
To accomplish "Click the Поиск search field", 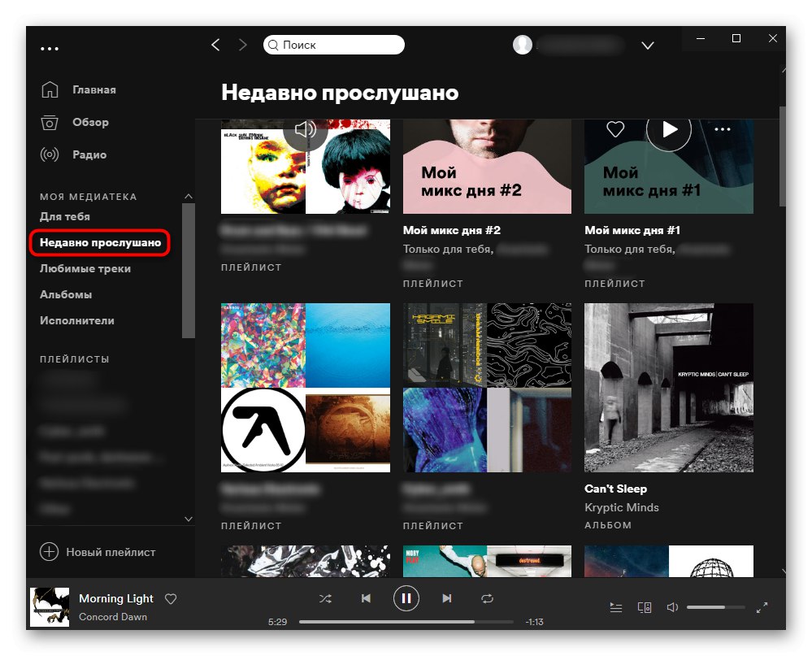I will tap(334, 45).
